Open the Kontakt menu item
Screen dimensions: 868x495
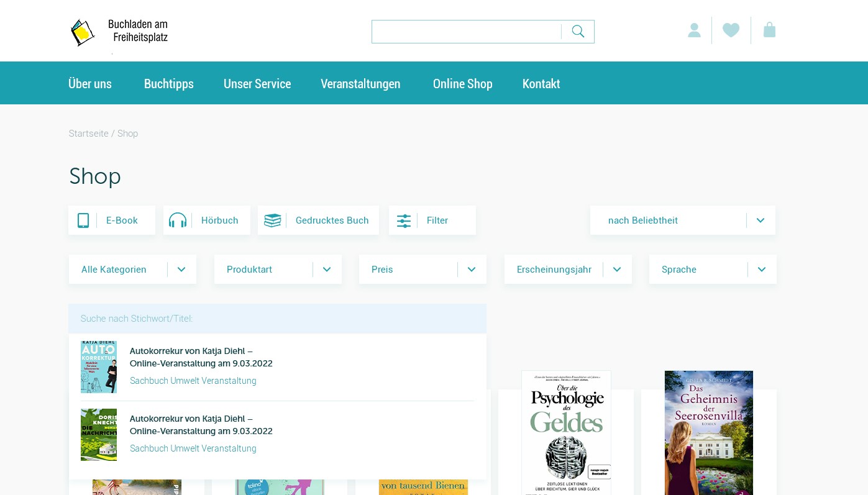coord(541,84)
